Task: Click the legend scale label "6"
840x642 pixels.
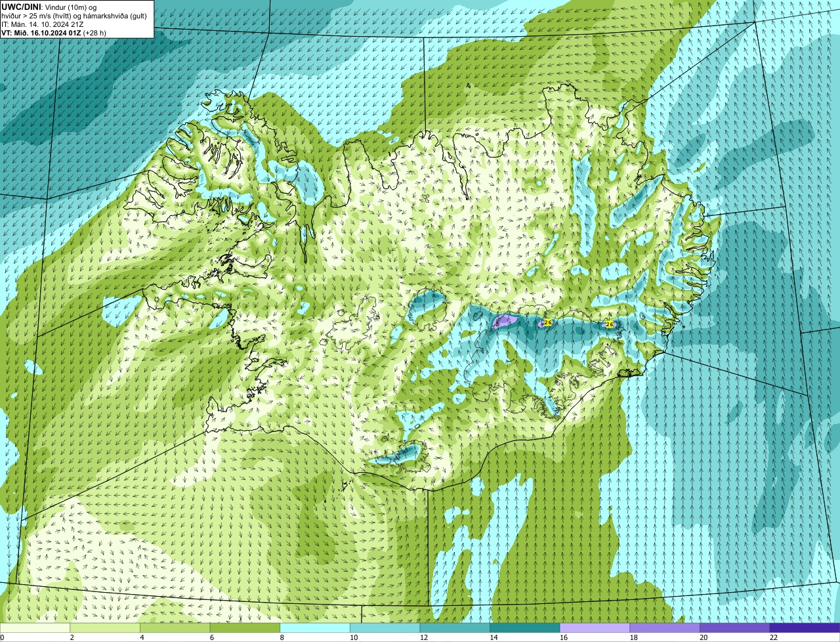Action: [x=211, y=637]
